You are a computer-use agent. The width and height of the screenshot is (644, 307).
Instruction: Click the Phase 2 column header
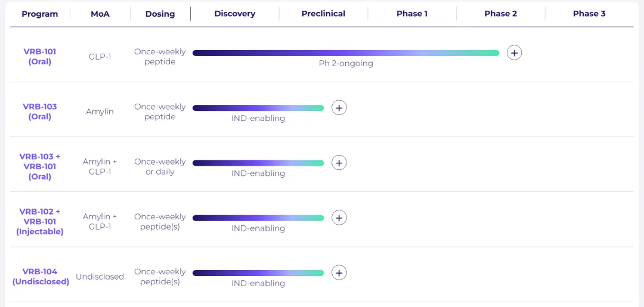pos(500,14)
